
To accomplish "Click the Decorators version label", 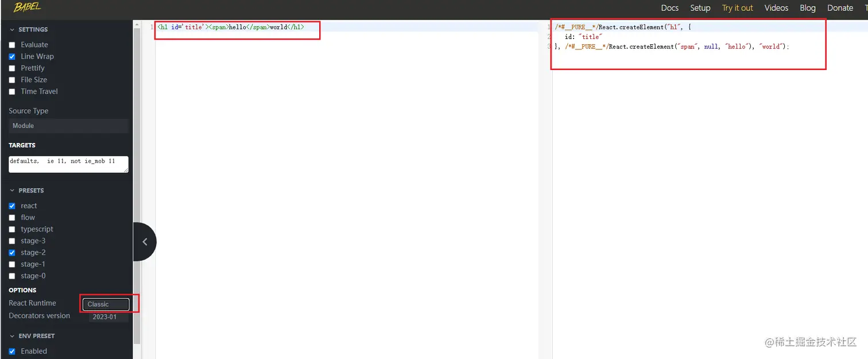I will click(x=39, y=316).
